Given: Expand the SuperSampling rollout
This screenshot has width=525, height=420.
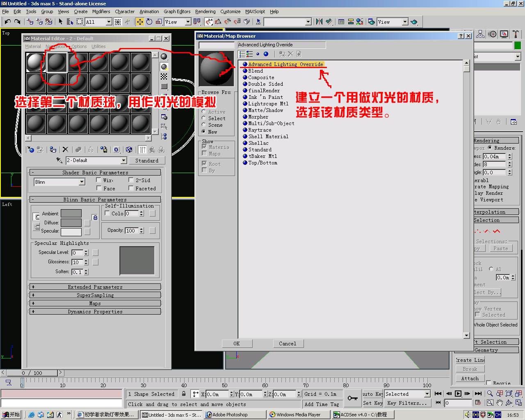Looking at the screenshot, I should 95,295.
